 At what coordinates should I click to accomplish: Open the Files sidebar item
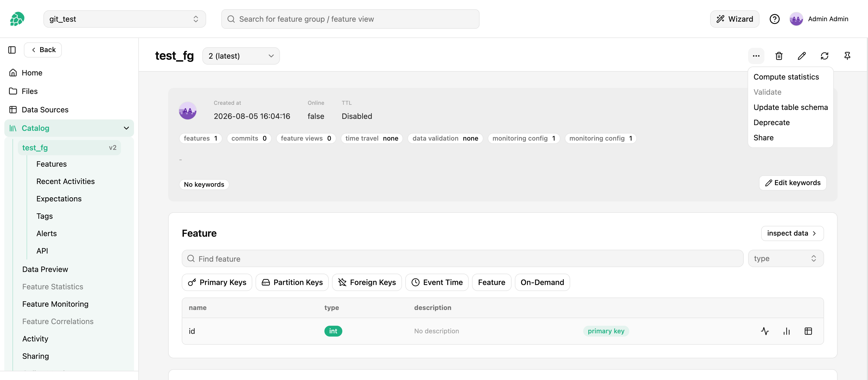(69, 91)
